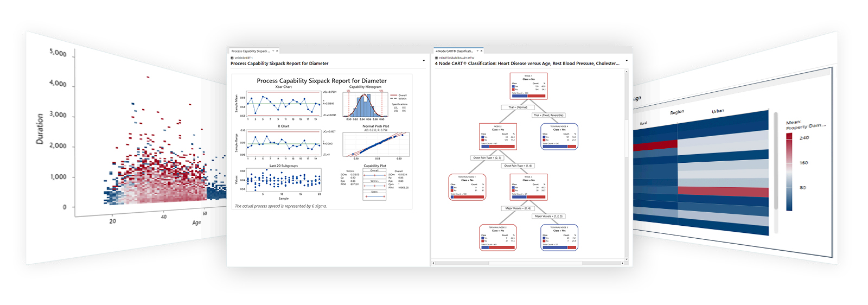Click the 'Thal = (Normal)' split label

coord(518,107)
